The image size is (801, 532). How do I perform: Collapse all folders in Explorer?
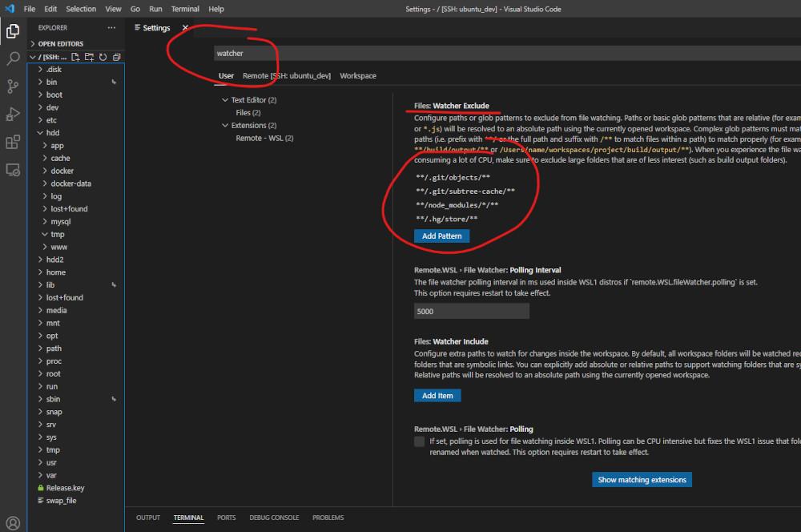(116, 57)
